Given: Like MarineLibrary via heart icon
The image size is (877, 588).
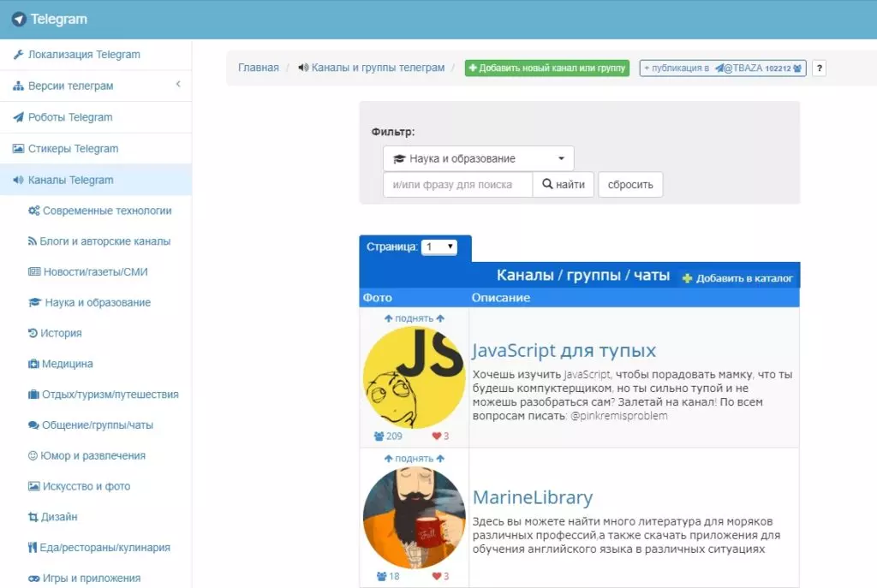Looking at the screenshot, I should coord(437,576).
